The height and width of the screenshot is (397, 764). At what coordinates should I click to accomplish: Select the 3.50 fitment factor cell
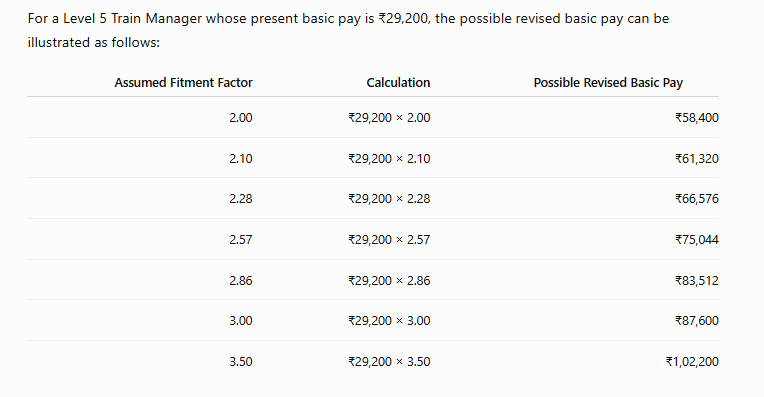241,361
